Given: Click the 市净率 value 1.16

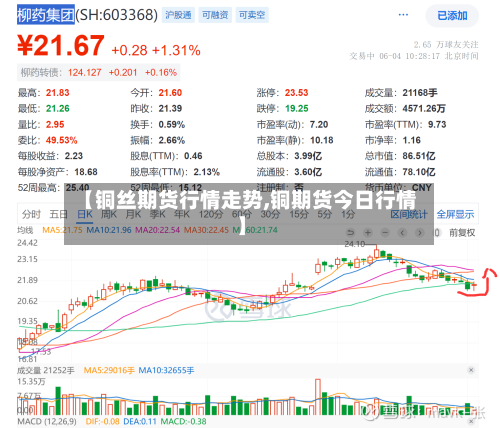Looking at the screenshot, I should point(412,140).
